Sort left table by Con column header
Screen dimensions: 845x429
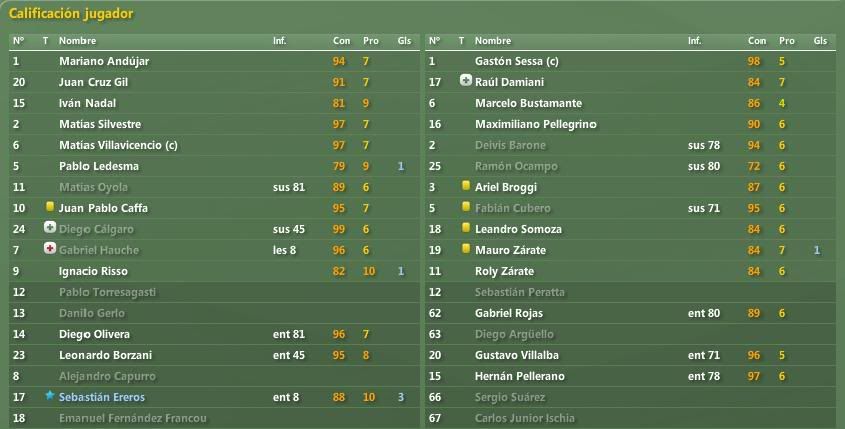[342, 40]
